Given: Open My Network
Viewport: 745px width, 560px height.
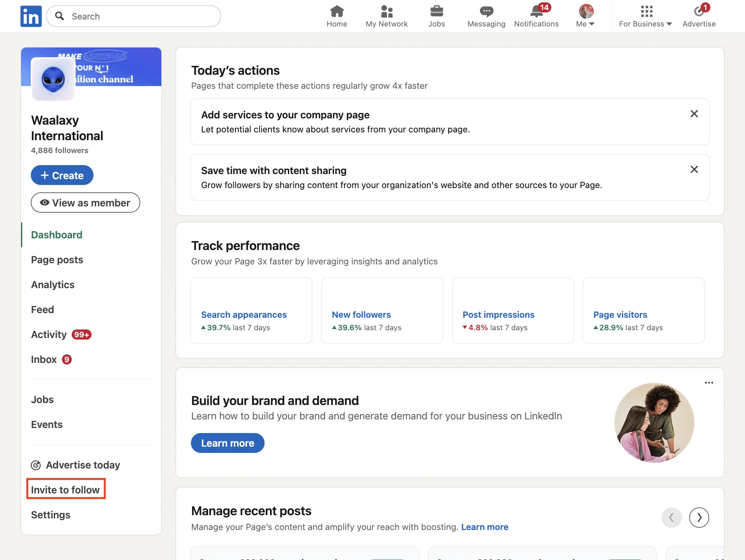Looking at the screenshot, I should (x=387, y=16).
